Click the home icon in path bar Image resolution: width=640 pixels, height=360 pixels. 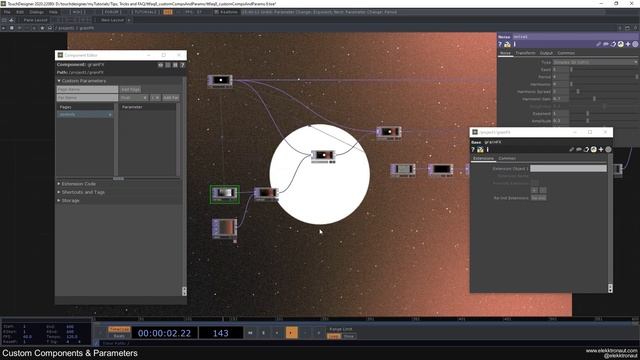click(x=50, y=28)
